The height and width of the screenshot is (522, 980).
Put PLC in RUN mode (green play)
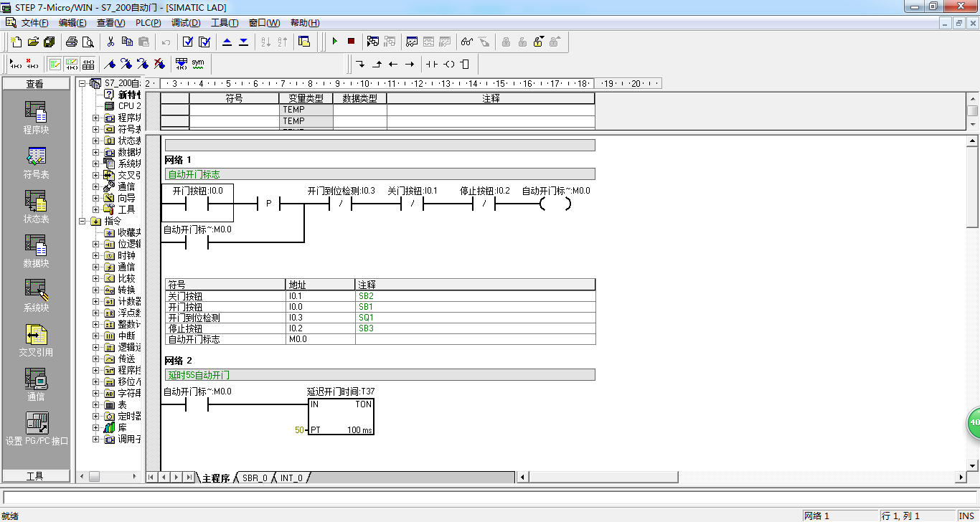click(x=334, y=42)
